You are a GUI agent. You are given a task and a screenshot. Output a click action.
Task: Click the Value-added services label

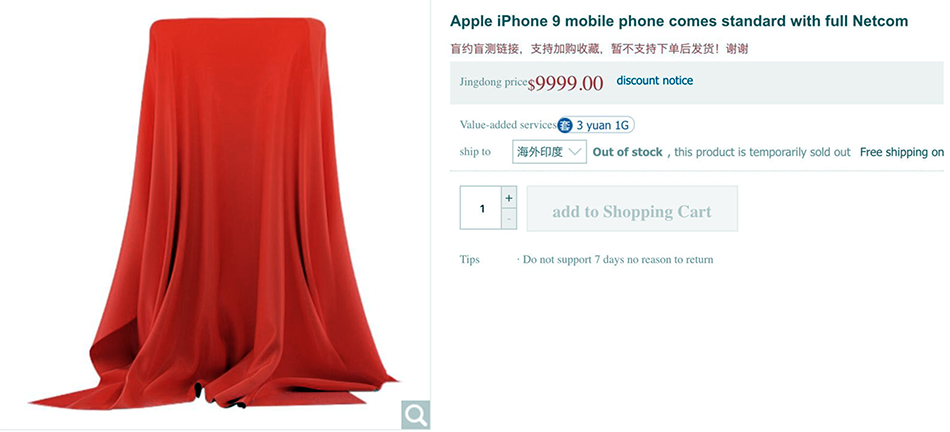coord(508,125)
